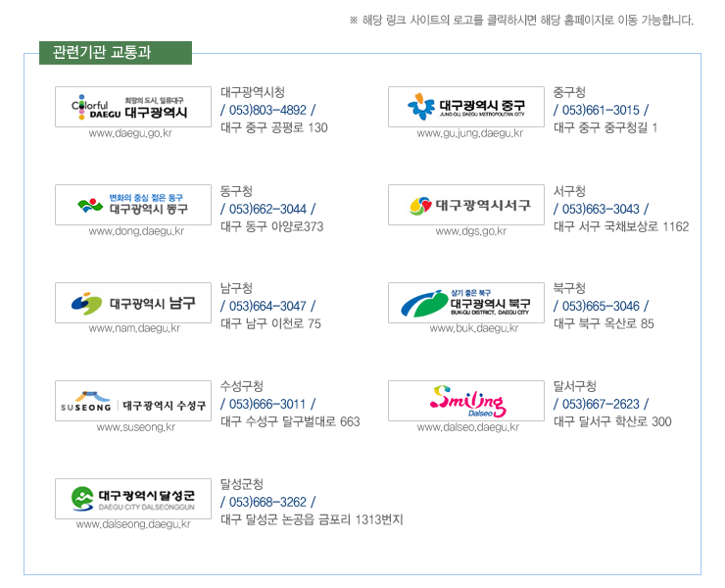Select the 중구청 heading
Screen dimensions: 725x588
(x=569, y=92)
